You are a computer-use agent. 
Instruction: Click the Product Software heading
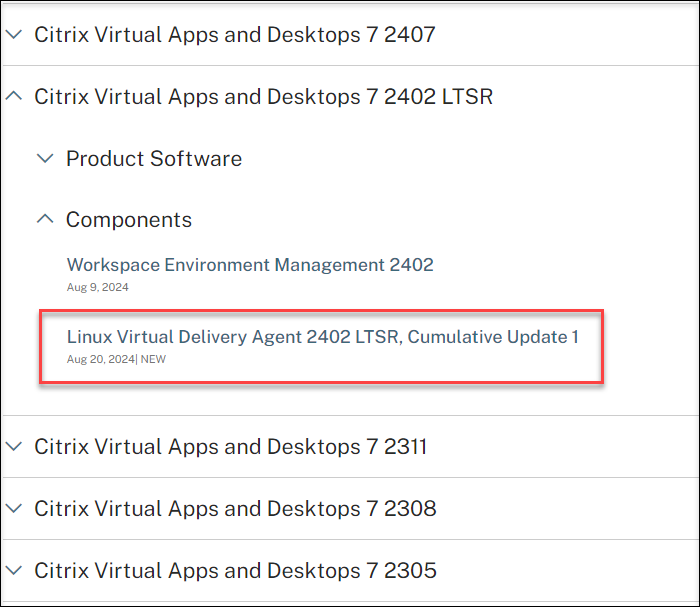[154, 158]
